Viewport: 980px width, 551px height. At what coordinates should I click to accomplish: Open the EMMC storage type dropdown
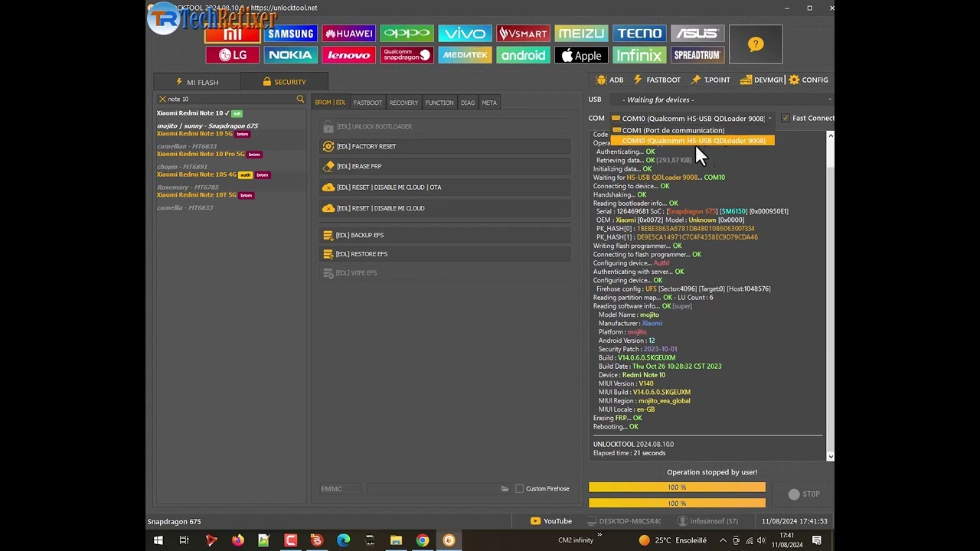point(341,488)
